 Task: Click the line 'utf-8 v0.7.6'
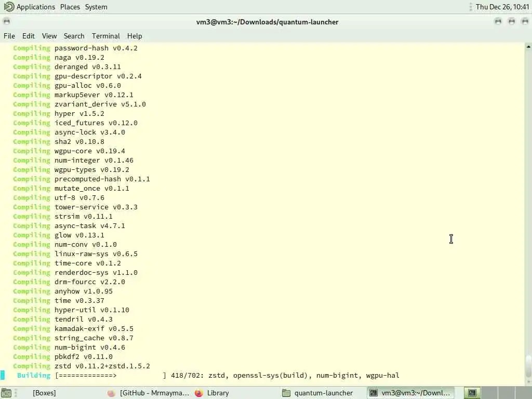point(79,198)
